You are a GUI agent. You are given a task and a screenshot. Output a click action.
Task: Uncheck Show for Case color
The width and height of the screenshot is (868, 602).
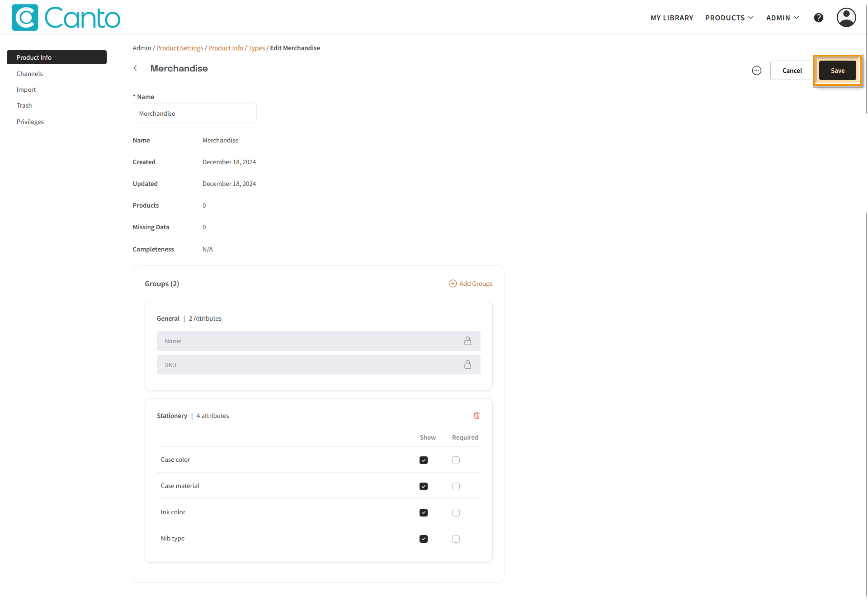click(423, 460)
